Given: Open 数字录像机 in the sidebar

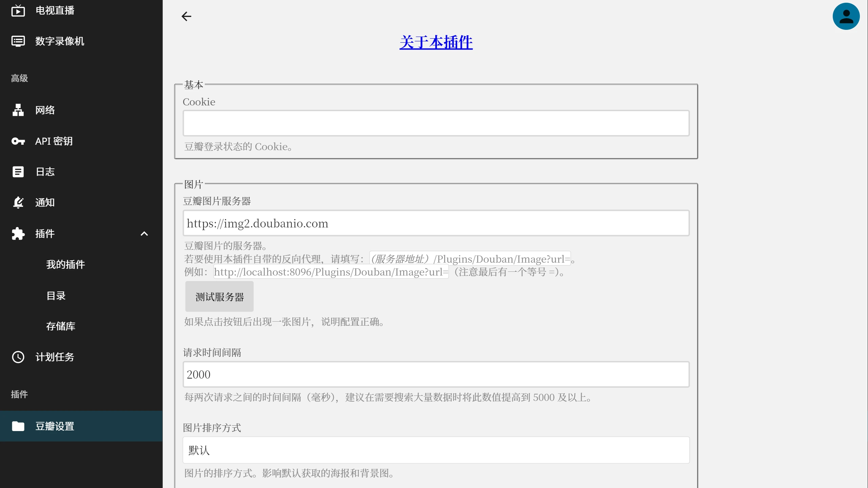Looking at the screenshot, I should [81, 41].
